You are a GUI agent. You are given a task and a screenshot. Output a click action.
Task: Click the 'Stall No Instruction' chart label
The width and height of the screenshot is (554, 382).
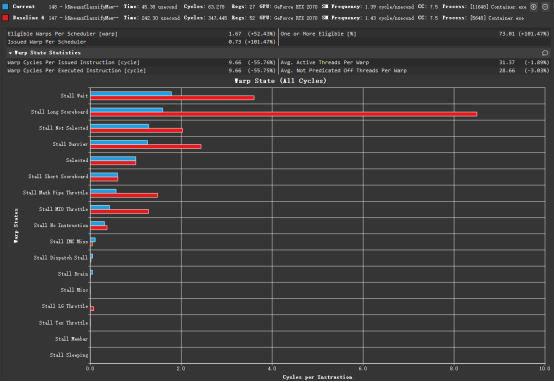[x=61, y=225]
